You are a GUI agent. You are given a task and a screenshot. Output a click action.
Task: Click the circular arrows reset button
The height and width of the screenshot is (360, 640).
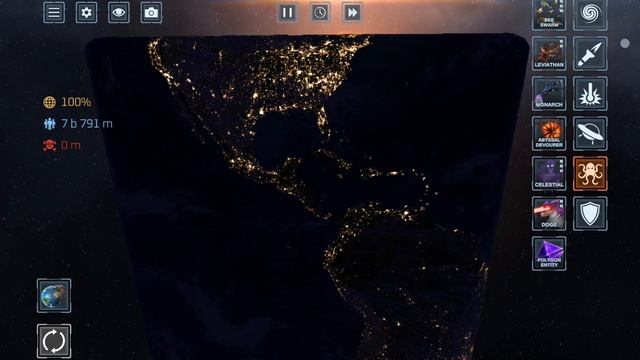pyautogui.click(x=54, y=341)
